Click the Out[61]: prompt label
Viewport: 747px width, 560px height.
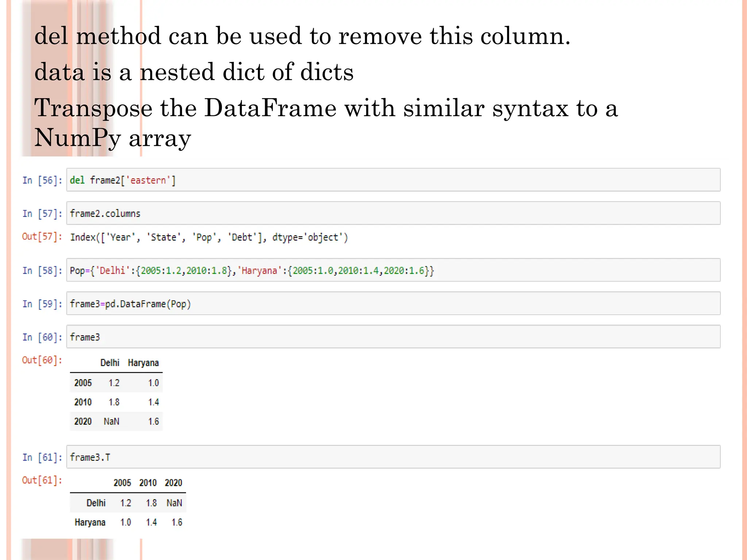coord(42,480)
